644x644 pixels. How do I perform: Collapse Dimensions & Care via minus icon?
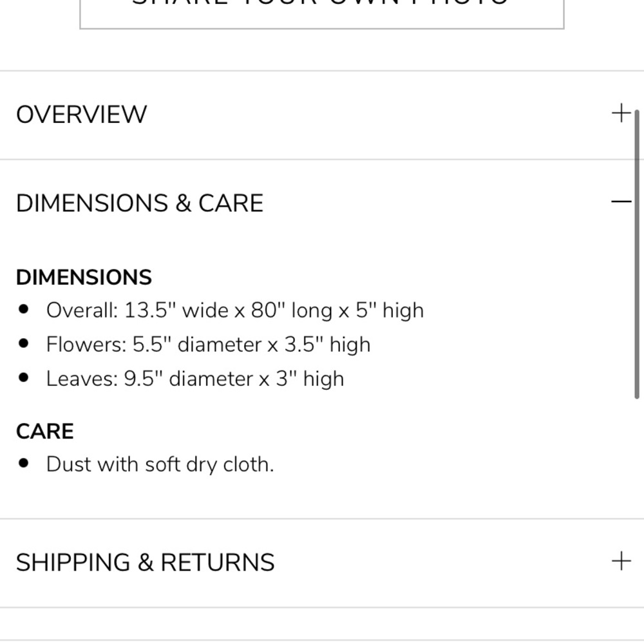pos(621,202)
